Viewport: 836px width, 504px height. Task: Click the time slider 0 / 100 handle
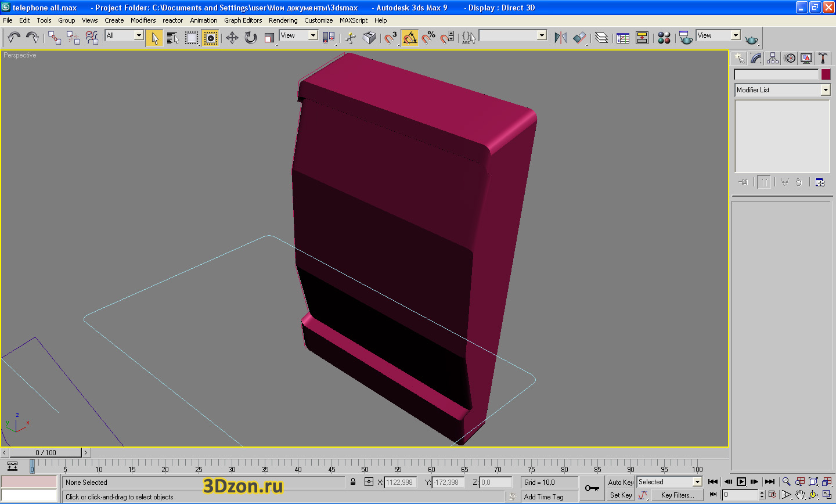point(46,452)
